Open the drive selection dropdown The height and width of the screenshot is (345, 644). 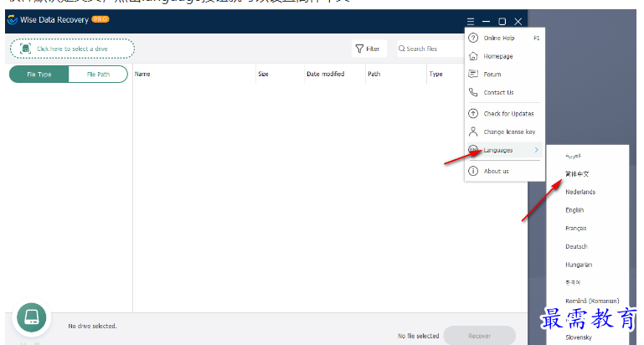pos(72,49)
